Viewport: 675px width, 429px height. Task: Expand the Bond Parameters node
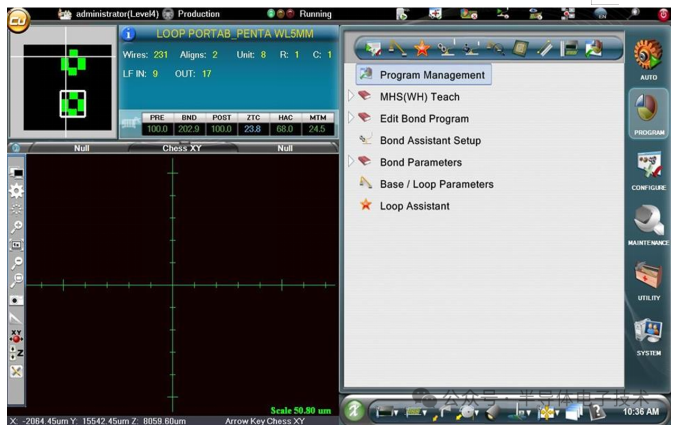click(351, 161)
